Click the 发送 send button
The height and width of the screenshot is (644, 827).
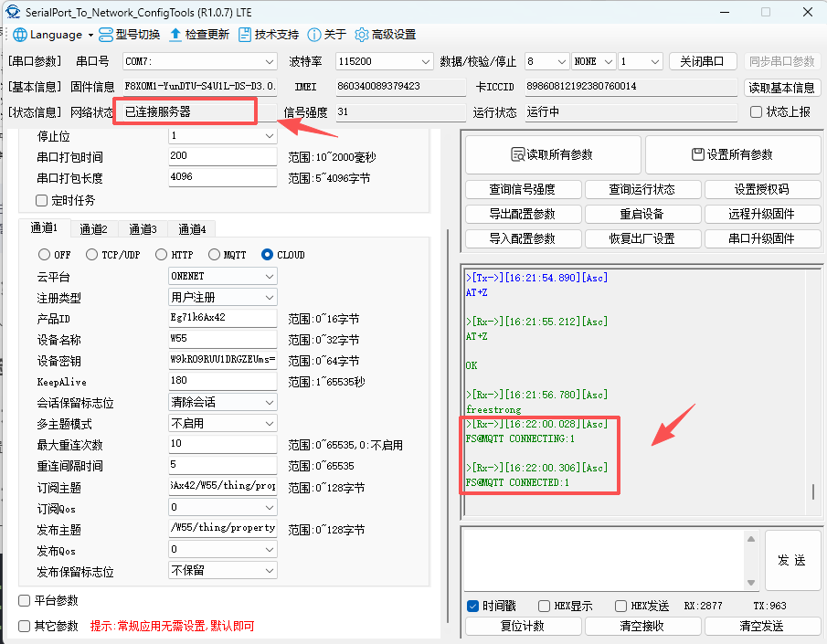coord(792,560)
